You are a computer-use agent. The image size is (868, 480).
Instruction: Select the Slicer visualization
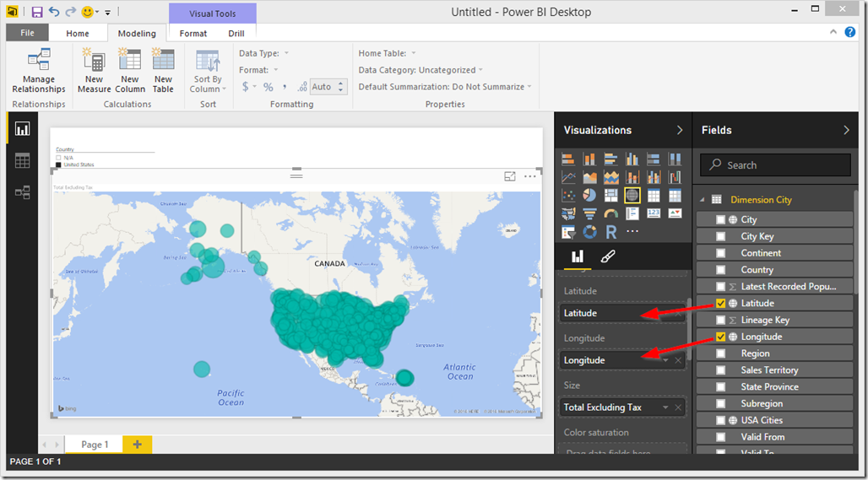(x=568, y=232)
